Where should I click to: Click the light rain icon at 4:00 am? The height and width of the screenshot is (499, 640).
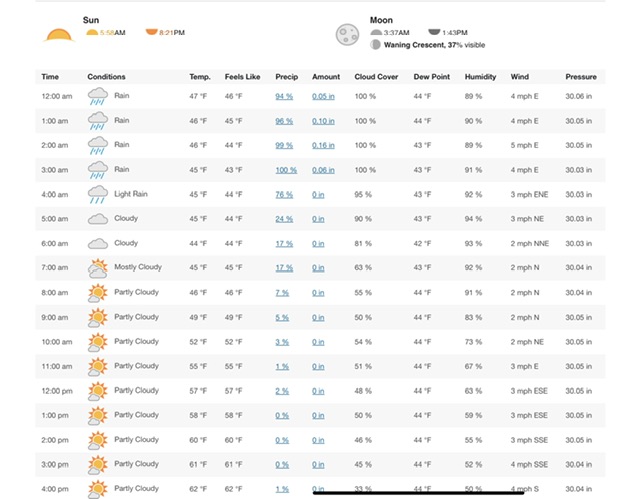[98, 194]
